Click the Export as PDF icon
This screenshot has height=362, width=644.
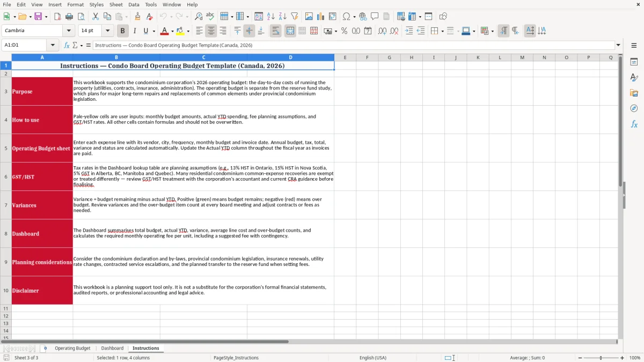pos(57,17)
